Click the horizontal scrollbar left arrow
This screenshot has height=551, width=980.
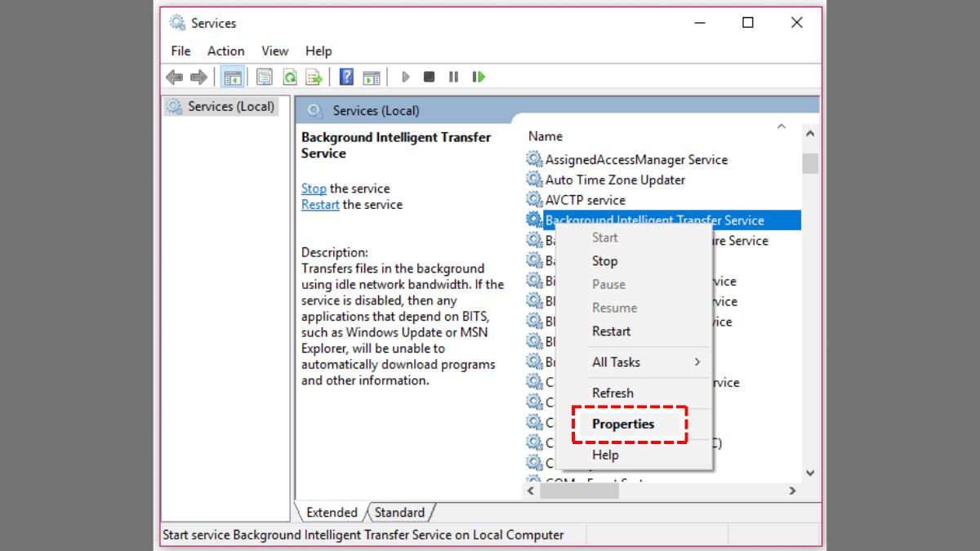coord(530,491)
